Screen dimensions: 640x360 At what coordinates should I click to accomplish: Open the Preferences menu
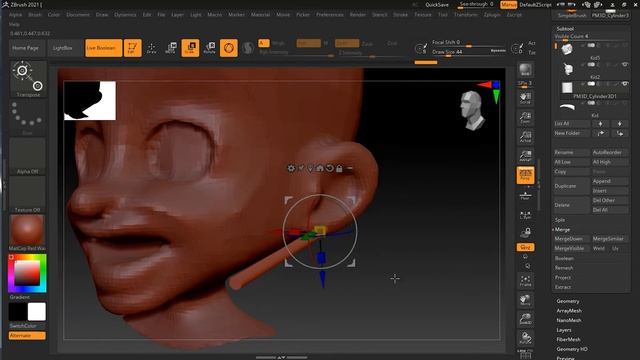[330, 15]
